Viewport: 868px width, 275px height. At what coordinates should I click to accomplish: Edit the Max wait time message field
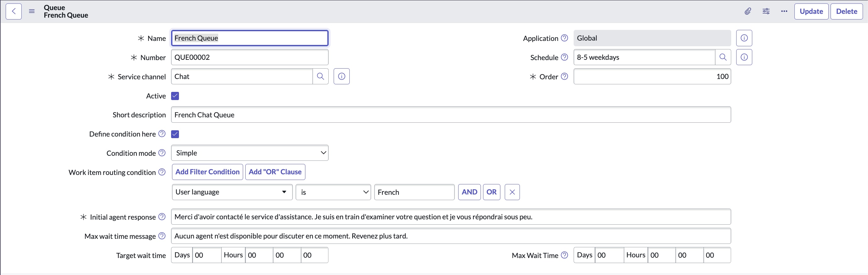tap(451, 236)
